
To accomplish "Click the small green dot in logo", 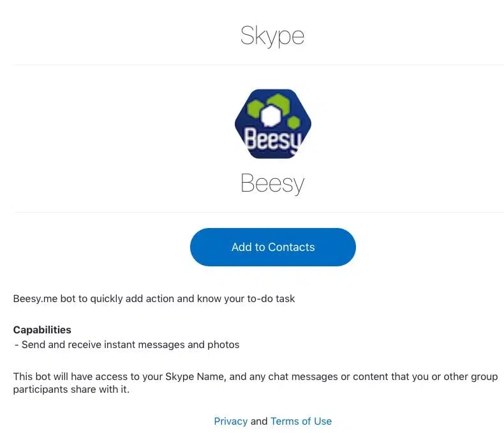I will pos(293,123).
